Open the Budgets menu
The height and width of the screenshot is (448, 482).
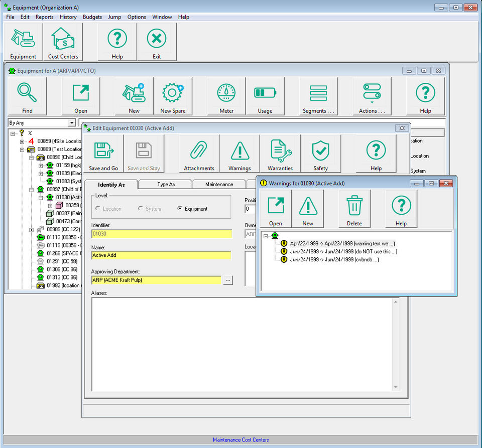pos(92,17)
